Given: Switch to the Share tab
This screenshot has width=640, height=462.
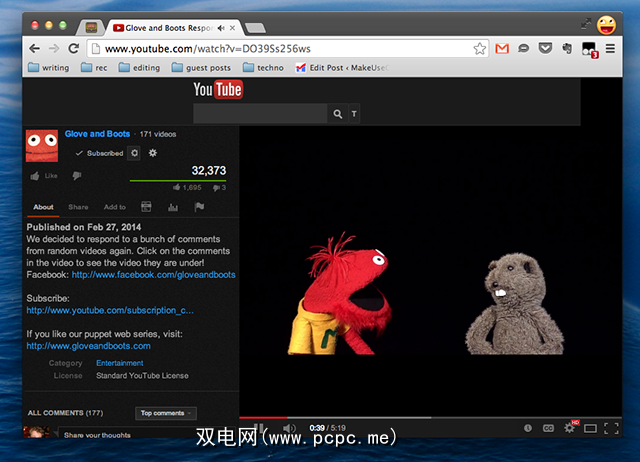Looking at the screenshot, I should (x=78, y=207).
